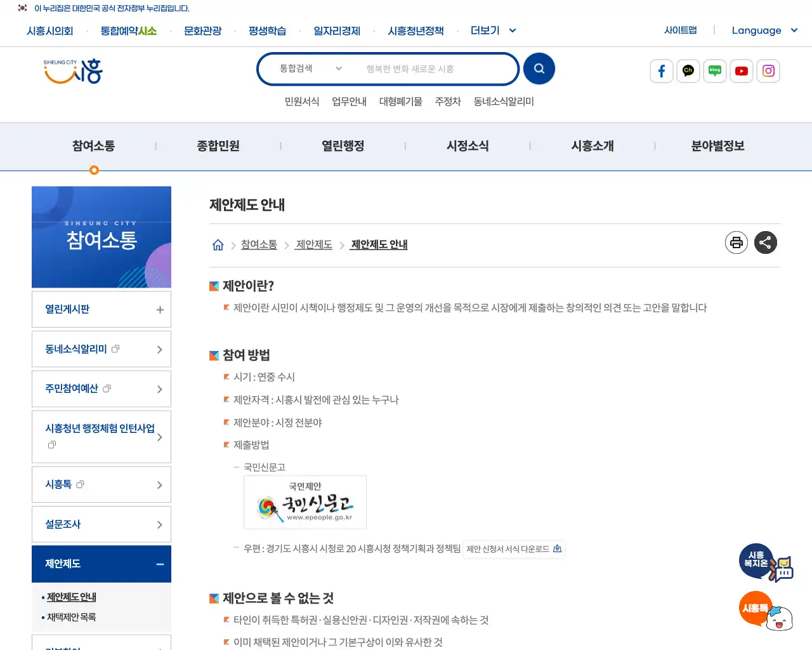Open 주민참여예산 sidebar item
This screenshot has width=812, height=650.
101,388
